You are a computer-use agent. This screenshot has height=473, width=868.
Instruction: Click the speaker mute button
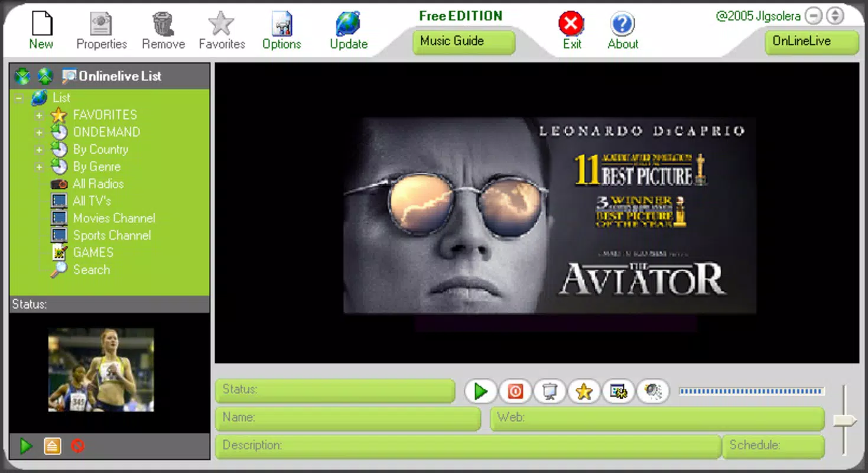653,391
